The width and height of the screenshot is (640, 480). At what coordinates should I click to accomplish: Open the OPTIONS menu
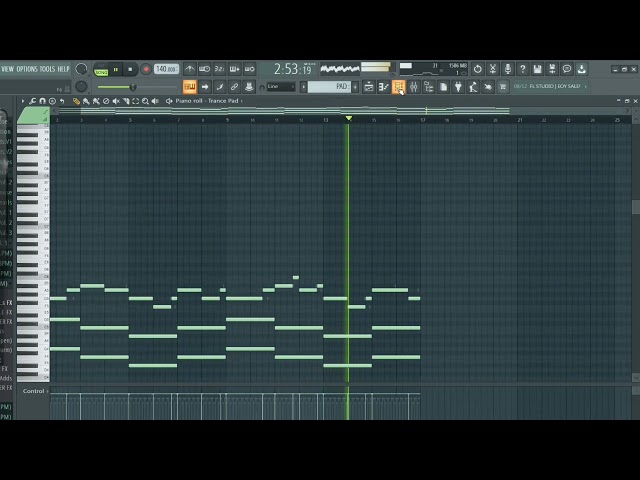click(27, 69)
